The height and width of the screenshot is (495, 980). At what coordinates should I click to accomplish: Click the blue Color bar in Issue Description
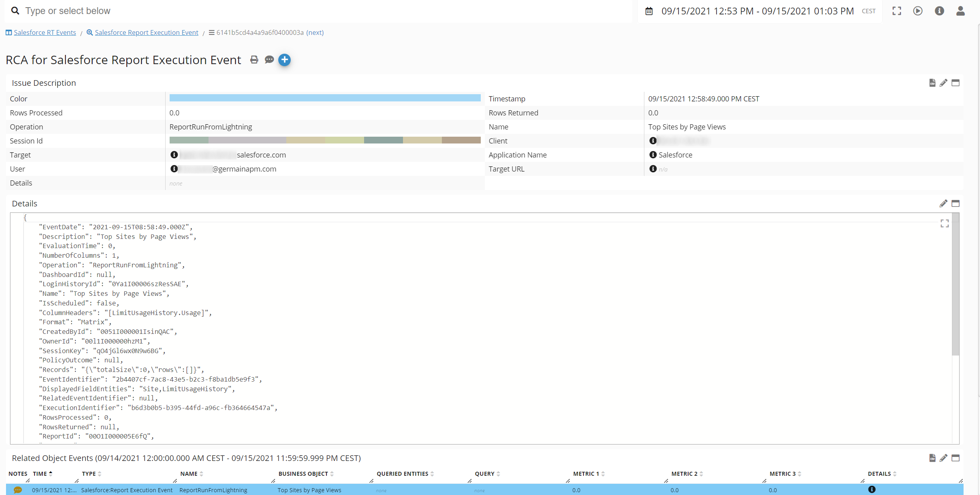tap(325, 98)
